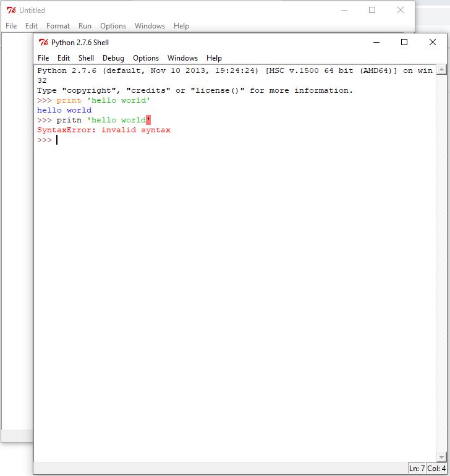This screenshot has width=450, height=476.
Task: Click the first print 'hello world' command
Action: tap(103, 100)
